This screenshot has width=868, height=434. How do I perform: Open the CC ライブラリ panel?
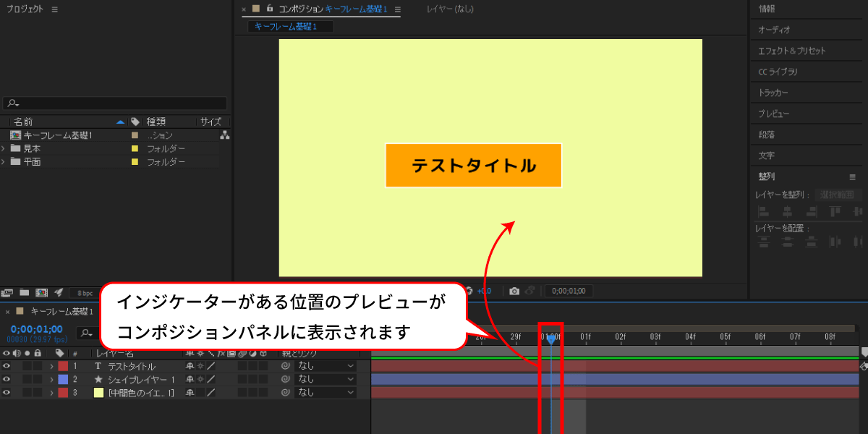[778, 72]
